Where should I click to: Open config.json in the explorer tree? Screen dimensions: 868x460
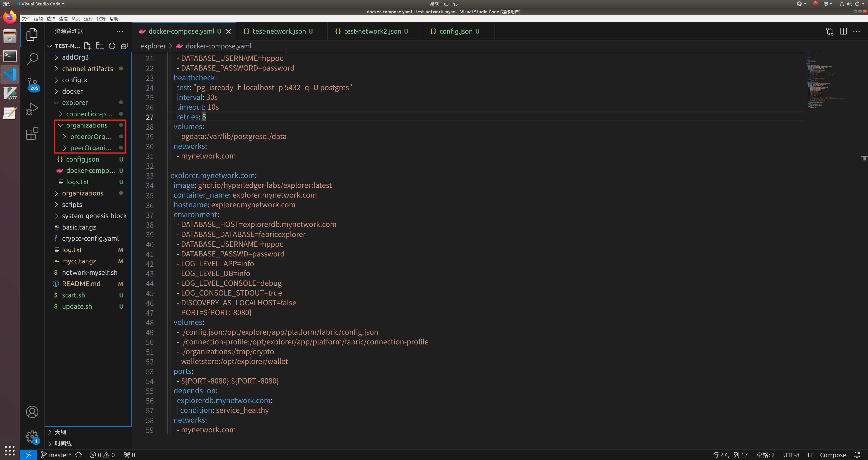click(88, 159)
